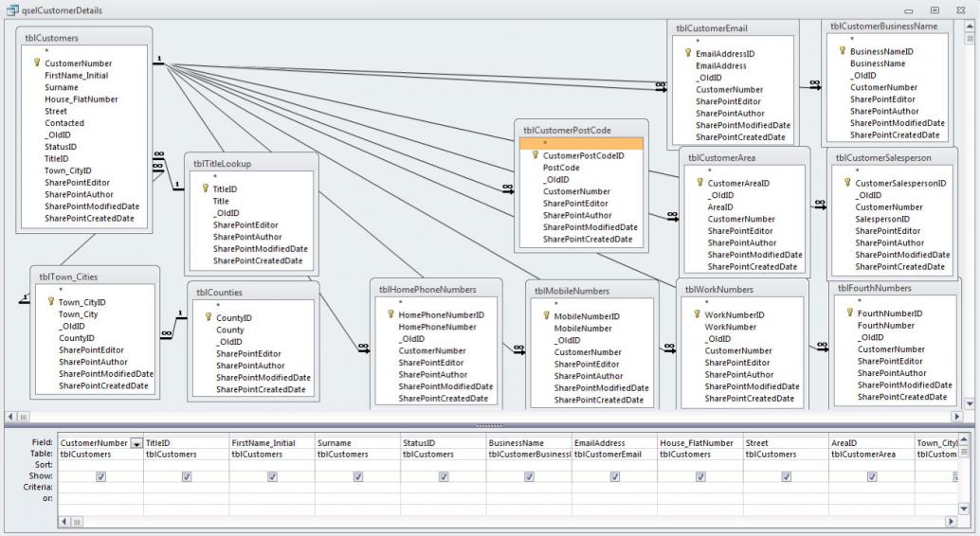Click Criteria cell under StatusID column
980x536 pixels.
click(444, 488)
